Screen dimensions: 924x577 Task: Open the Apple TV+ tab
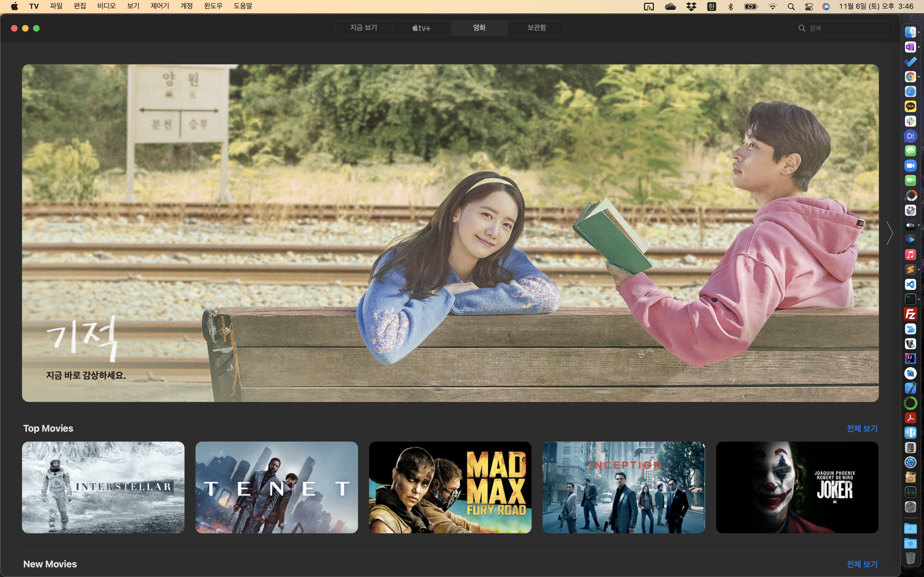[x=422, y=28]
